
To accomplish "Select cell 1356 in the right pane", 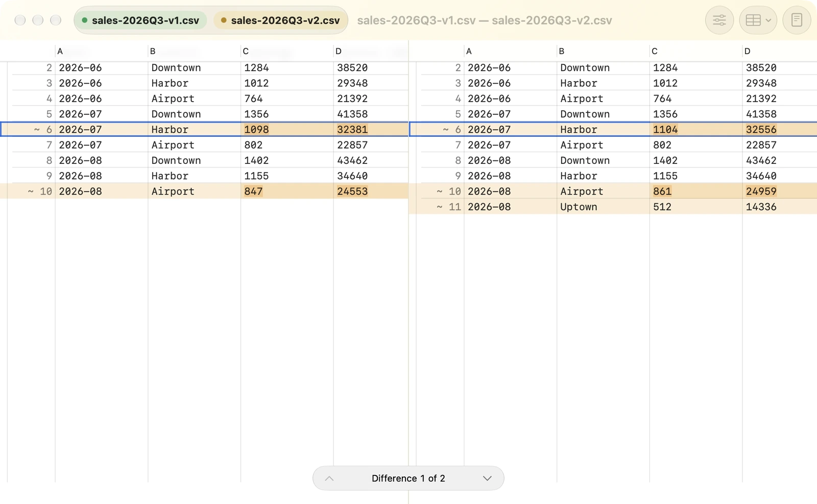I will pos(665,114).
